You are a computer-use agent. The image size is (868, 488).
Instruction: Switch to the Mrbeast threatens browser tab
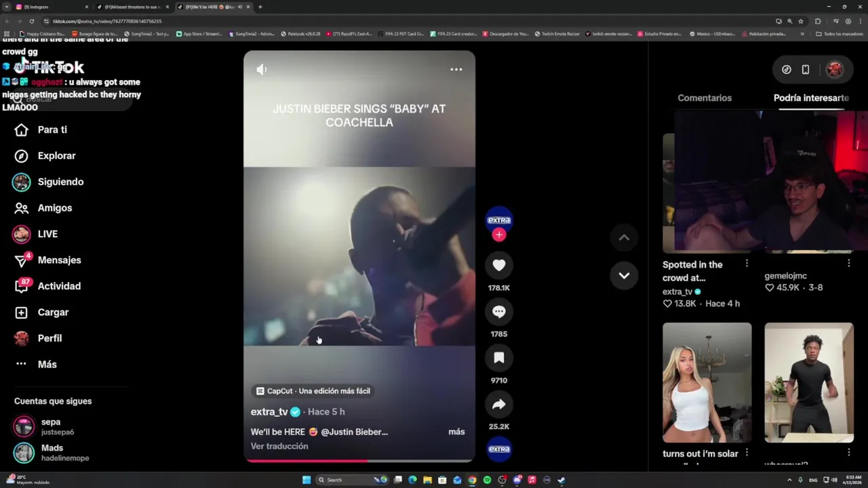pyautogui.click(x=133, y=7)
